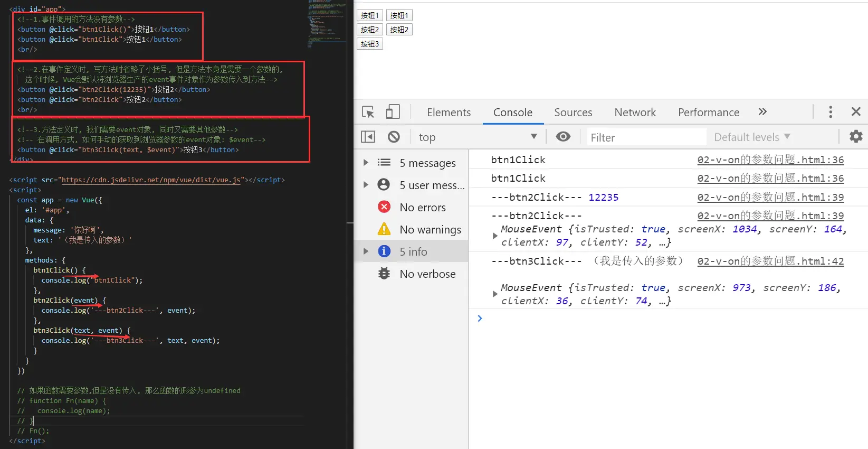Click the el: '#app' code line

point(47,210)
